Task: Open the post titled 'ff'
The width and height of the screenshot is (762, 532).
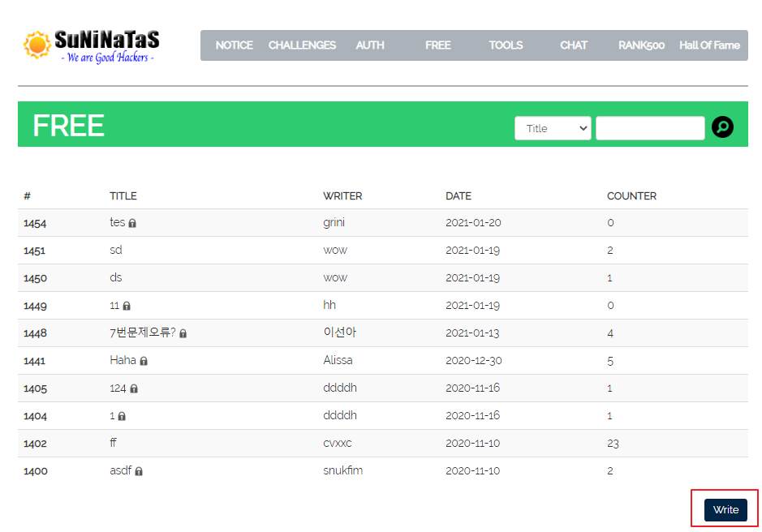Action: click(114, 443)
